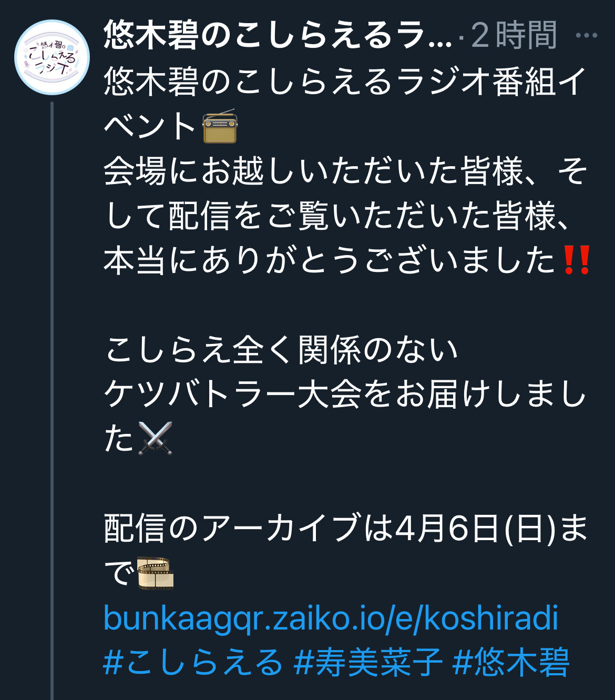Click the red double exclamation mark emoji
The image size is (615, 700).
(576, 260)
